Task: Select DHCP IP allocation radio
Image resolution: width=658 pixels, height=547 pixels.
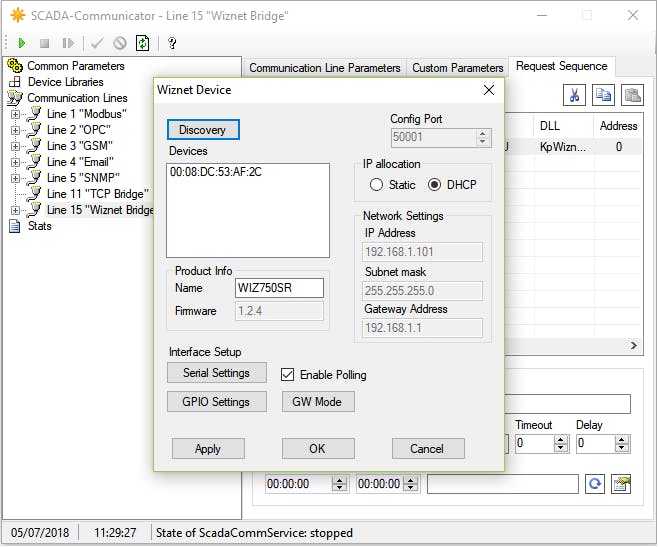Action: [434, 185]
